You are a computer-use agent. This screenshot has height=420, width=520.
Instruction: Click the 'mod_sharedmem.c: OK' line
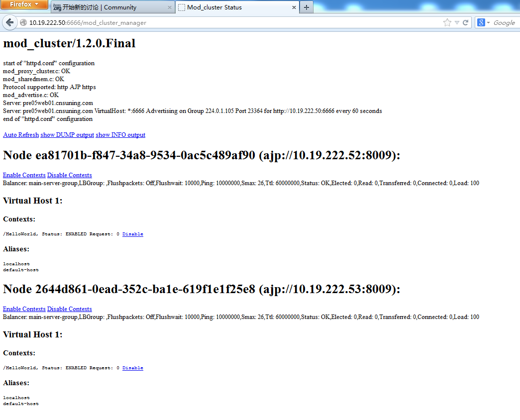[x=33, y=79]
